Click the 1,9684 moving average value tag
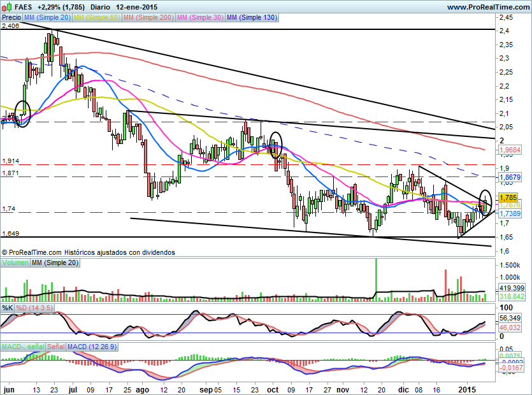 511,150
